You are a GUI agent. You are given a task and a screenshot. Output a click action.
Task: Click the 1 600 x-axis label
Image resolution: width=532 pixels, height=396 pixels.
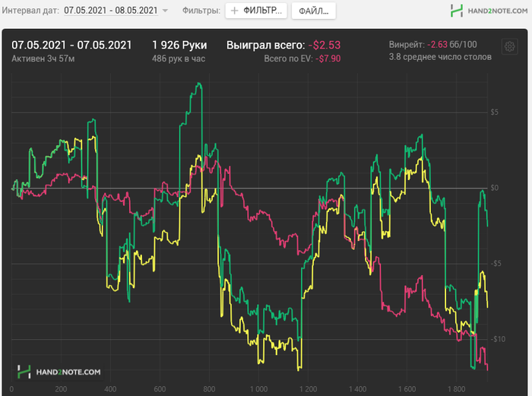407,389
